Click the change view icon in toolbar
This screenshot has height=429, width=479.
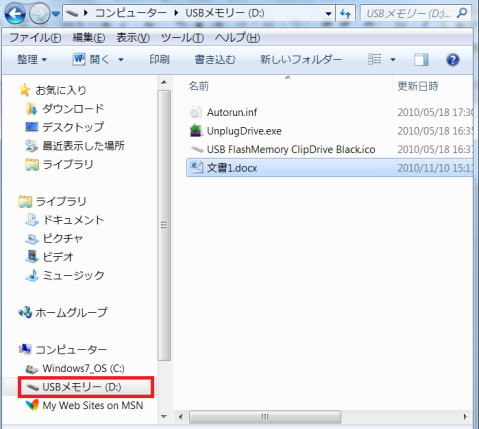(x=375, y=59)
